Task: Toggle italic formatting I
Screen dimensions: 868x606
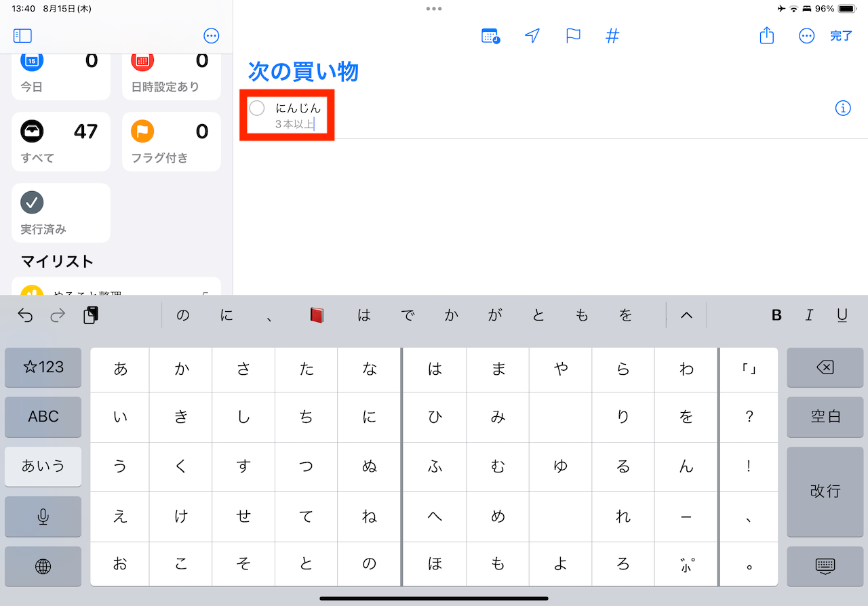Action: pyautogui.click(x=809, y=315)
